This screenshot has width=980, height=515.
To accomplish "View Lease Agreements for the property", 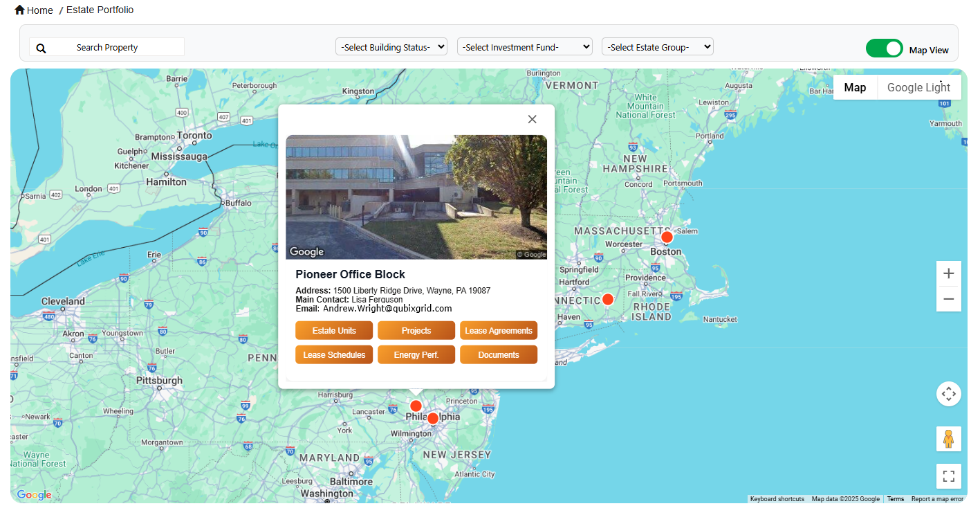I will point(499,330).
